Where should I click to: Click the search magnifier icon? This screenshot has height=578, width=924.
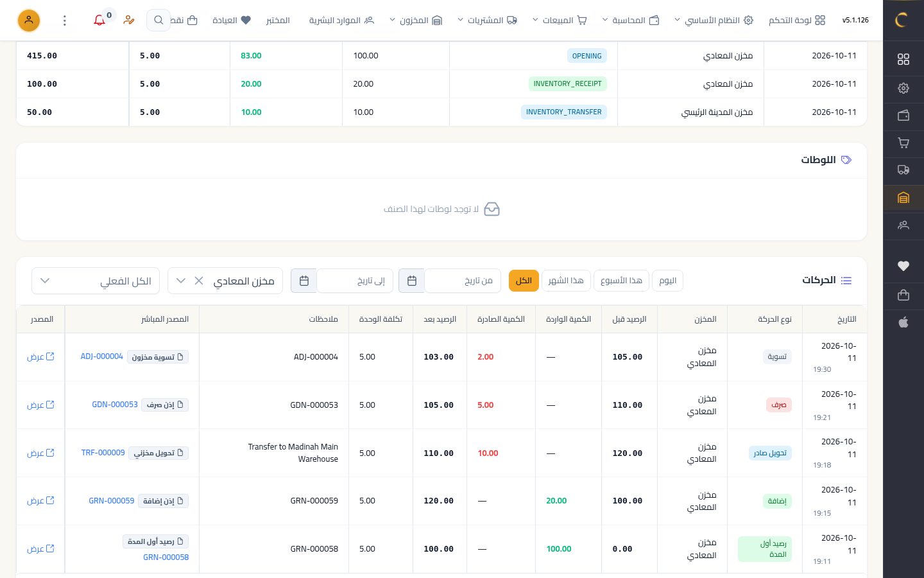pyautogui.click(x=158, y=21)
